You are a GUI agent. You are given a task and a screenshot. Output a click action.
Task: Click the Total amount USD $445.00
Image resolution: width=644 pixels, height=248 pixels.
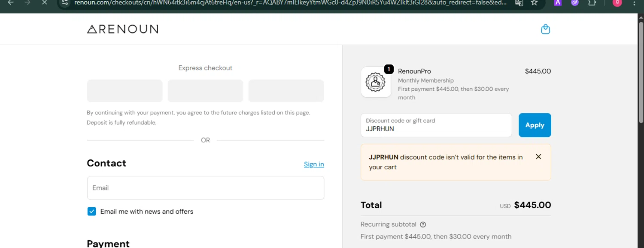pyautogui.click(x=525, y=205)
